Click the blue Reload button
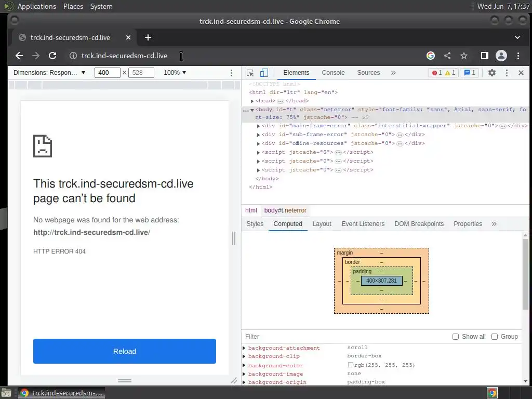532x399 pixels. point(125,351)
